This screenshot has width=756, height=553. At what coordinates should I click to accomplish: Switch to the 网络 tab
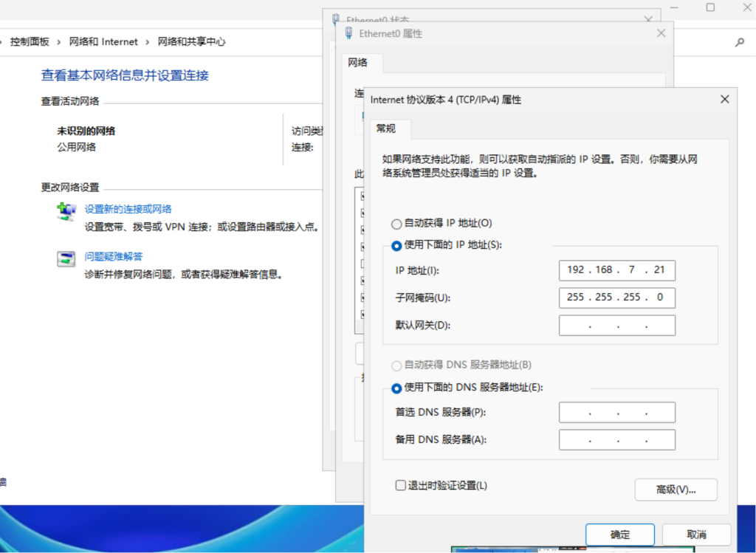[x=358, y=63]
